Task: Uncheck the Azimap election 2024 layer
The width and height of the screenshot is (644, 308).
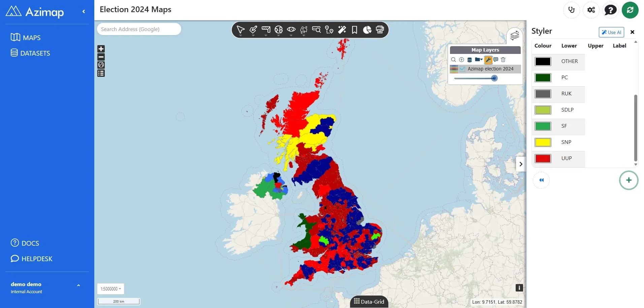Action: click(462, 69)
